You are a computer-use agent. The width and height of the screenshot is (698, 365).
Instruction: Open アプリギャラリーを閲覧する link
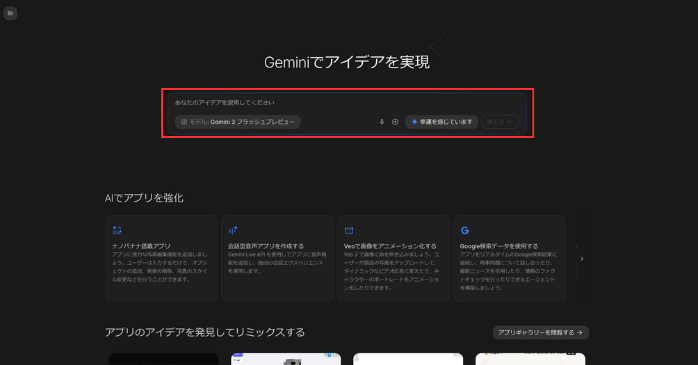point(541,333)
